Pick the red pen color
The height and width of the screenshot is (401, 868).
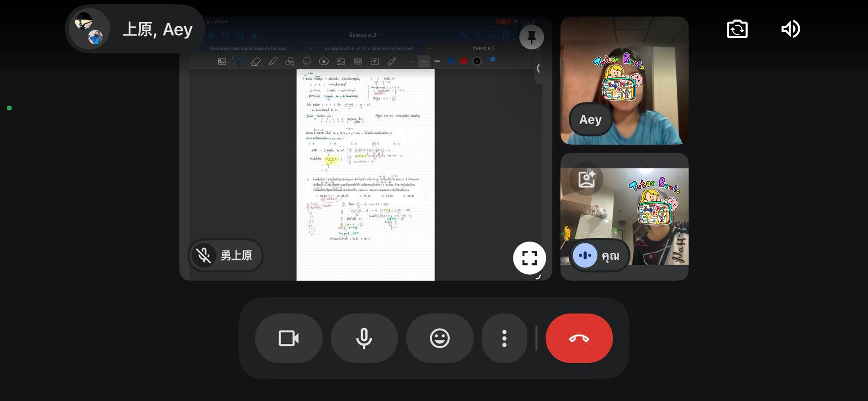click(x=464, y=61)
